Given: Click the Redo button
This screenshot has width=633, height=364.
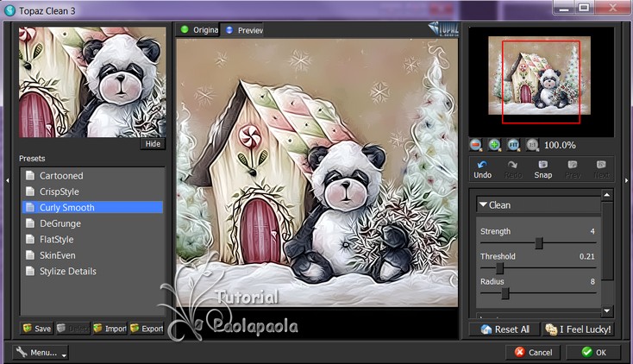Looking at the screenshot, I should (513, 169).
